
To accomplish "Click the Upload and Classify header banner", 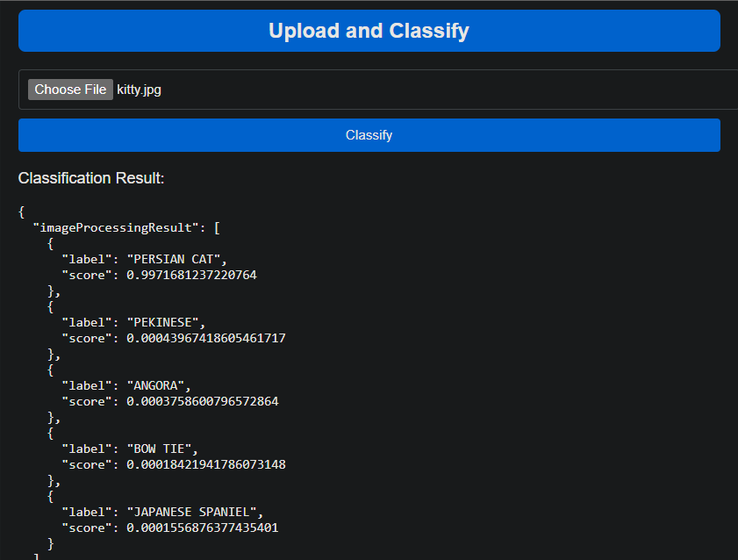I will tap(369, 31).
